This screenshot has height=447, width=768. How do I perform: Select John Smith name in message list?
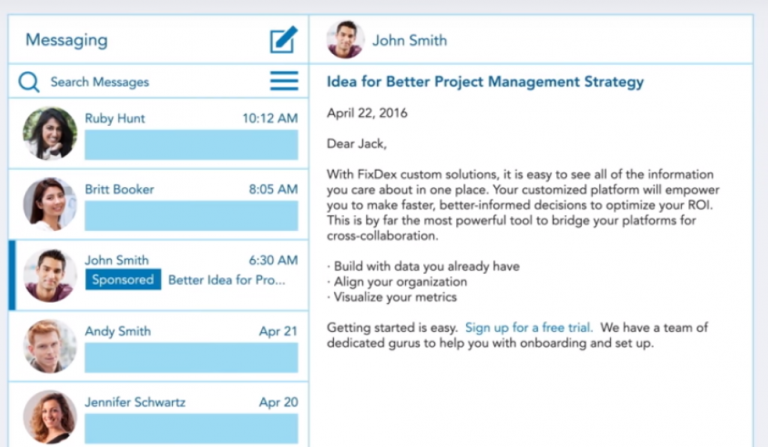(x=117, y=260)
